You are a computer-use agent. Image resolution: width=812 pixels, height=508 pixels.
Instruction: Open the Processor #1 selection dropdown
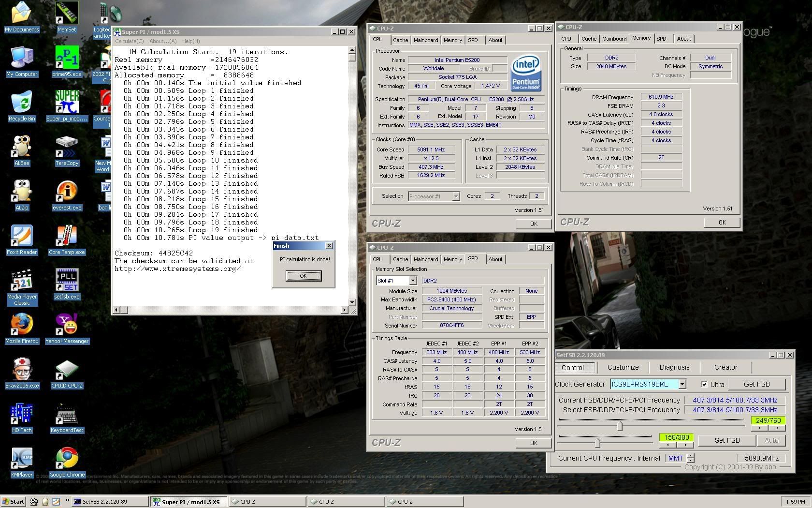click(x=455, y=196)
